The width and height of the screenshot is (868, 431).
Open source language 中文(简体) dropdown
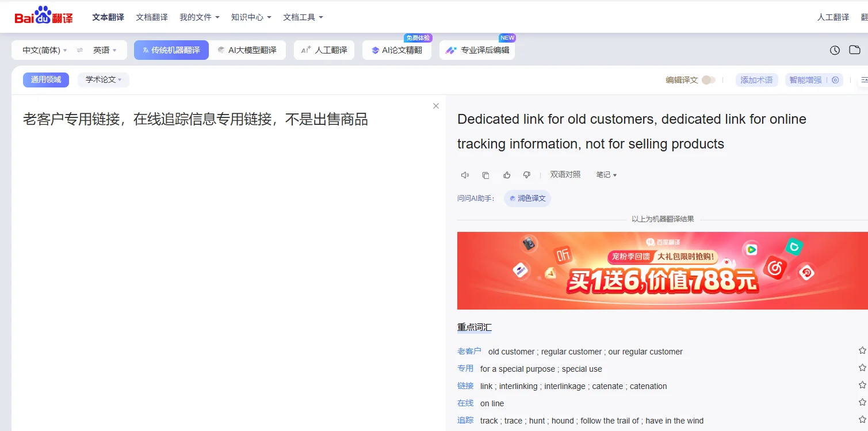pos(45,50)
